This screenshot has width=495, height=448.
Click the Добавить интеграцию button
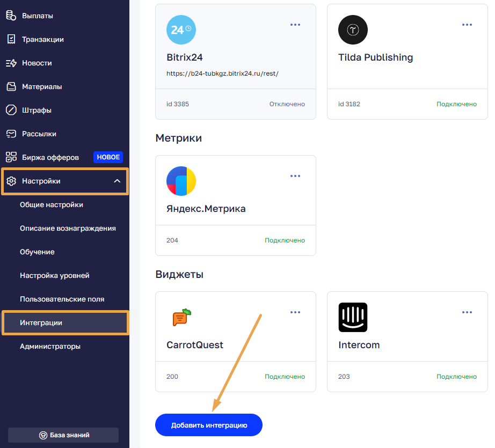(x=209, y=425)
